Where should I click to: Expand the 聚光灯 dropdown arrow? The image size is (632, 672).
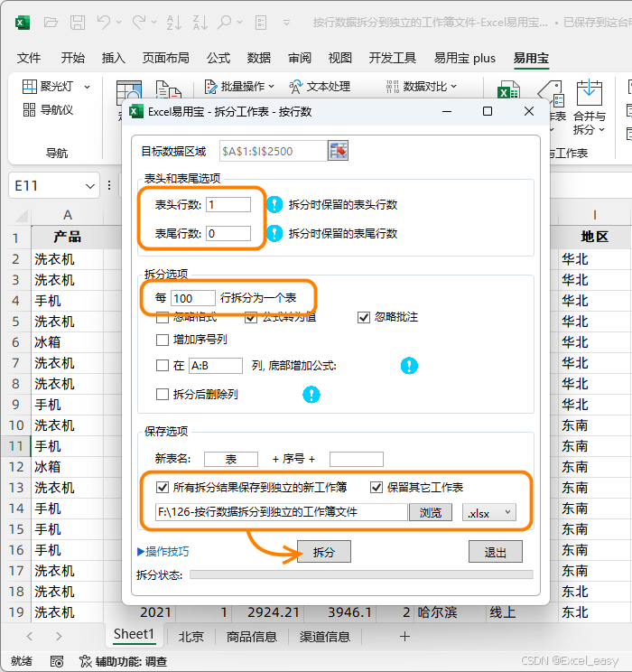87,87
